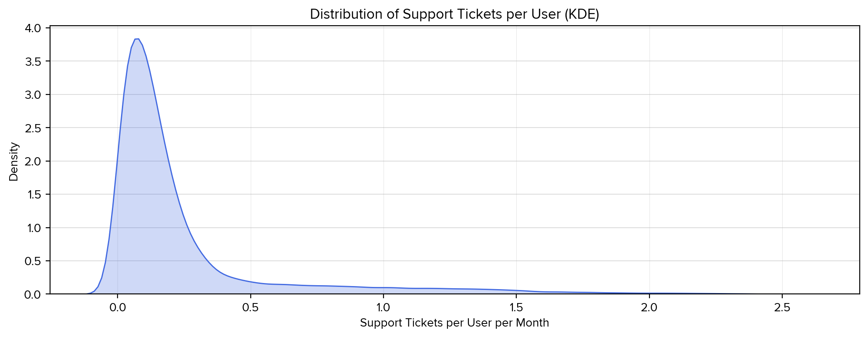This screenshot has width=868, height=337.
Task: Click the x-axis tick label 2.5
Action: tap(782, 307)
